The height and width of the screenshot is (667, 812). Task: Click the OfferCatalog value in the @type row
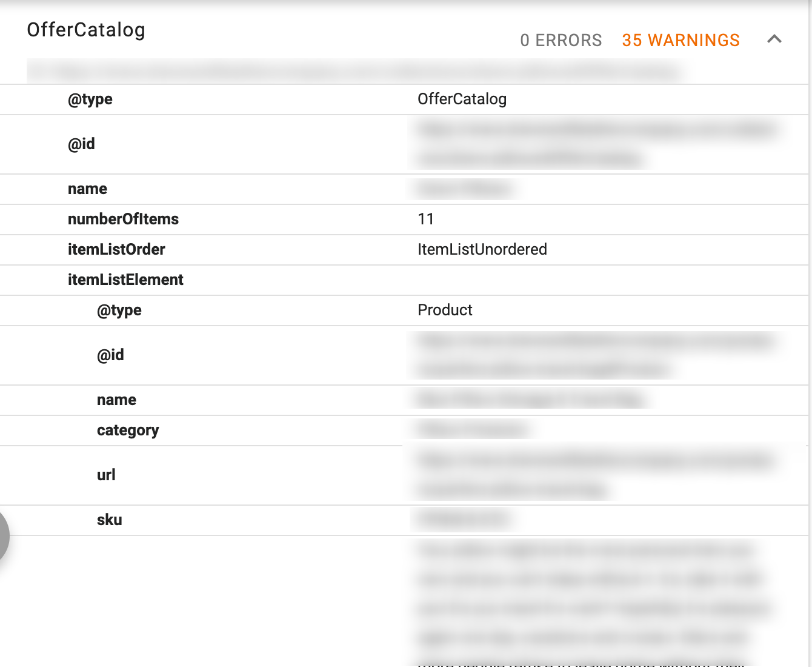[x=462, y=99]
